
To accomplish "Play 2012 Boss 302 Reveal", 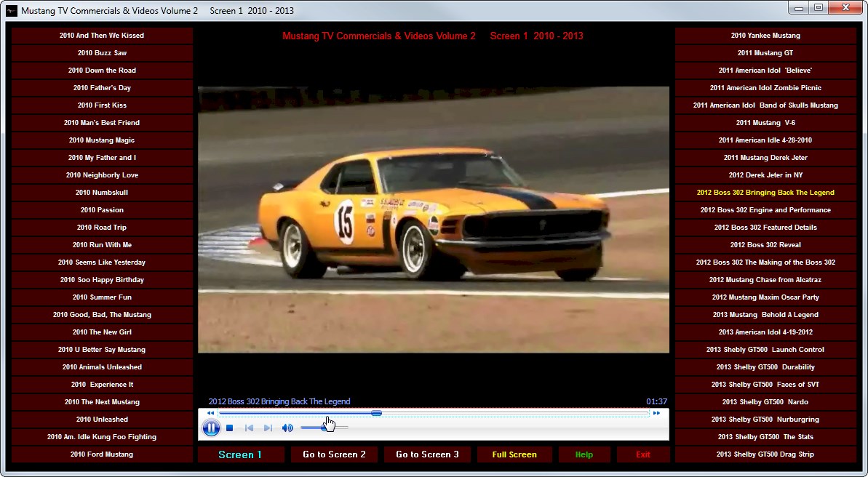I will click(x=765, y=244).
